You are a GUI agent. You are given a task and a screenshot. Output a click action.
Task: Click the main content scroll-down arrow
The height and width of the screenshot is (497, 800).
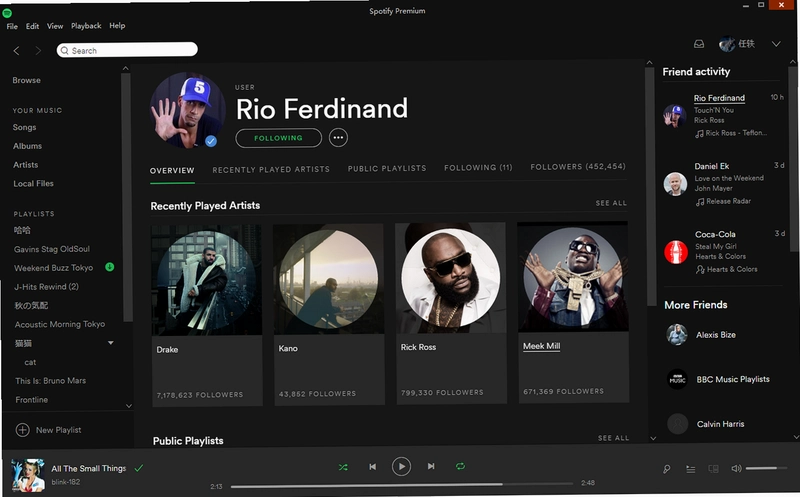point(653,438)
